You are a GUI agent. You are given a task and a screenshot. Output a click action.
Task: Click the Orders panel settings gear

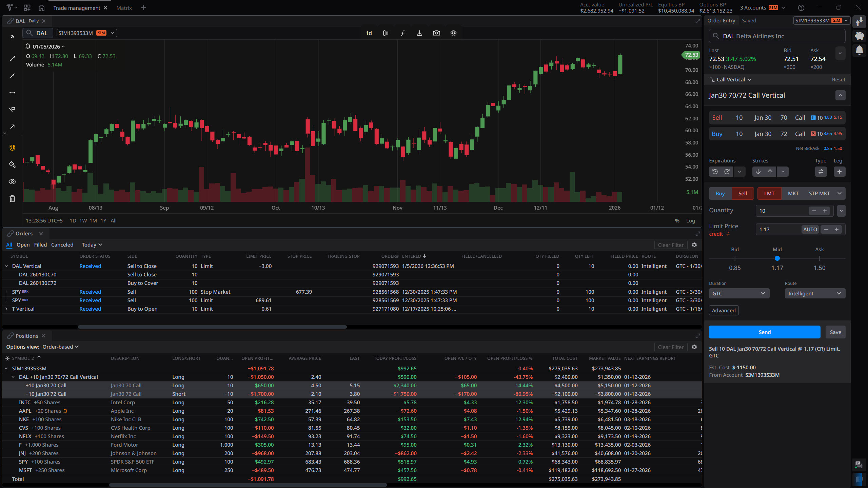[x=694, y=245]
